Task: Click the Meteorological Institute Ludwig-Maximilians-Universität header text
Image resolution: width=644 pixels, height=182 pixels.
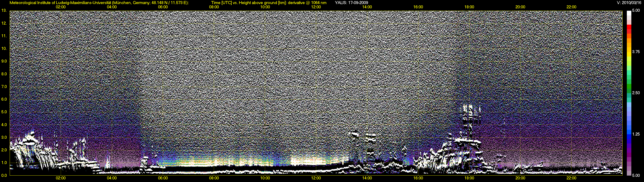Action: tap(99, 3)
